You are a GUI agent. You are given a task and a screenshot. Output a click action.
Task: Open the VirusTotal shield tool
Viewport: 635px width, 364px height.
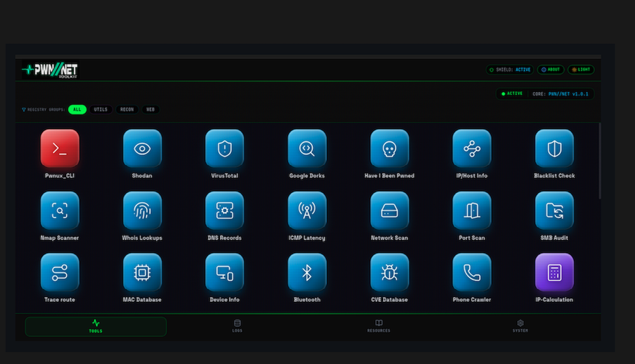[x=224, y=148]
